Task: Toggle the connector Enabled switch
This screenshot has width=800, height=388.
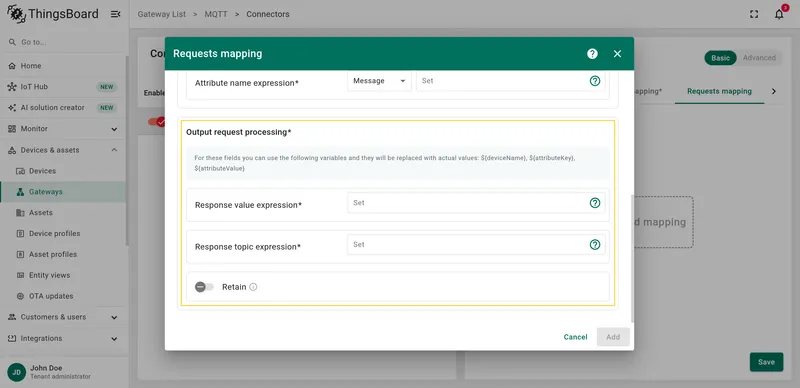Action: [157, 122]
